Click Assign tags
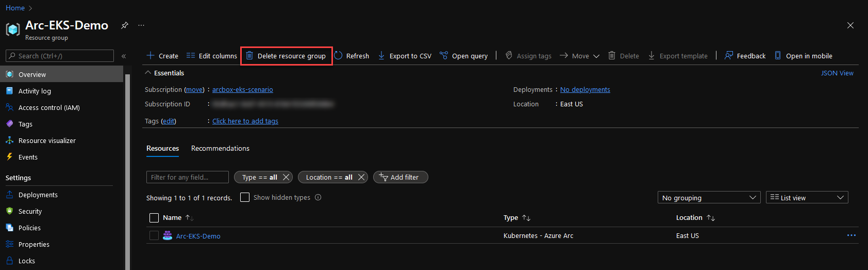The height and width of the screenshot is (270, 868). pyautogui.click(x=528, y=56)
